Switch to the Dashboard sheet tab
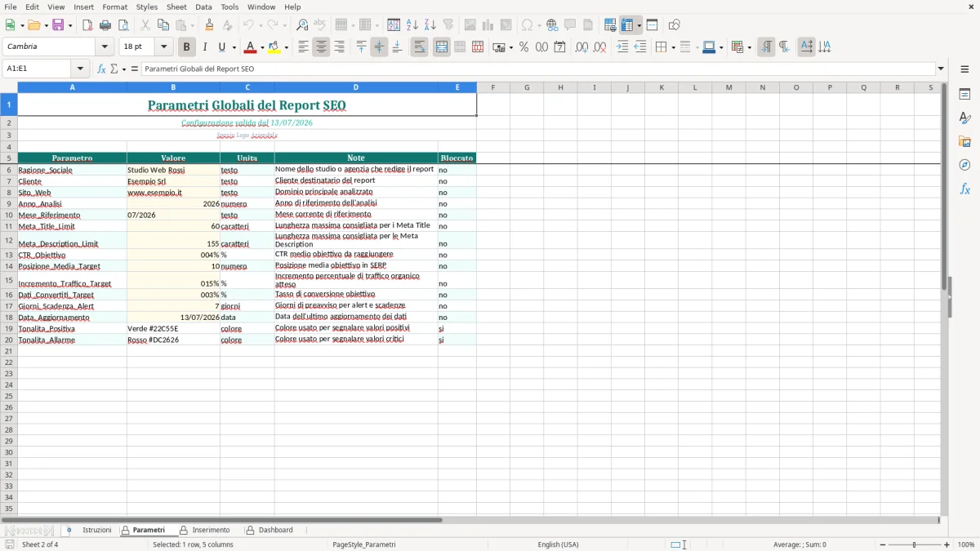The width and height of the screenshot is (980, 551). point(275,530)
